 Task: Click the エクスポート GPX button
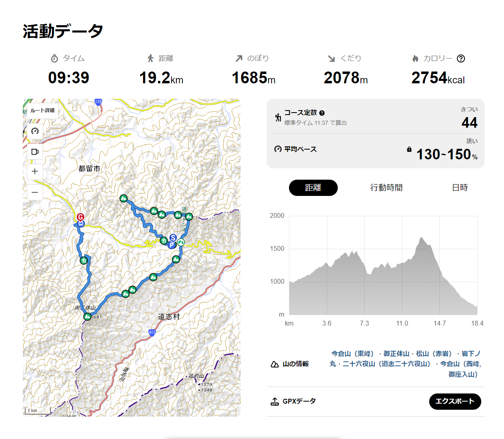coord(455,401)
